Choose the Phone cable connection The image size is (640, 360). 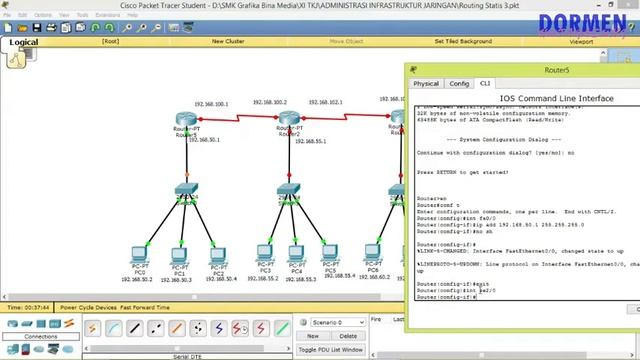coord(198,328)
